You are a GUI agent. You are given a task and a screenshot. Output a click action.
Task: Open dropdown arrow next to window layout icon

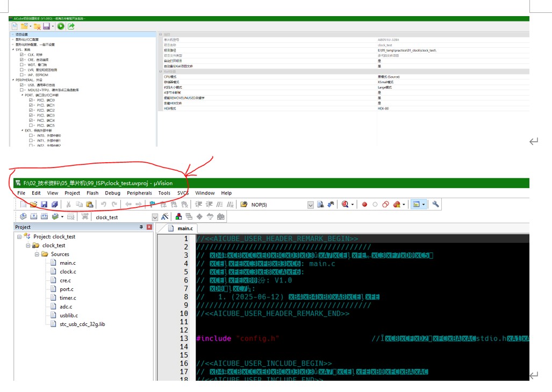point(424,205)
